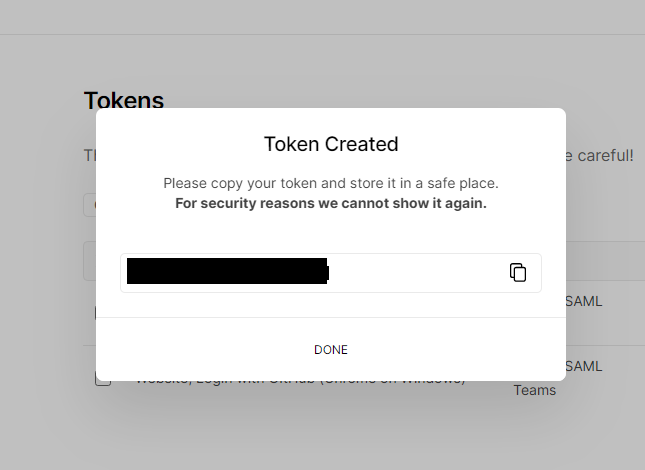
Task: Click the Tokens page heading behind the dialog
Action: tap(124, 100)
